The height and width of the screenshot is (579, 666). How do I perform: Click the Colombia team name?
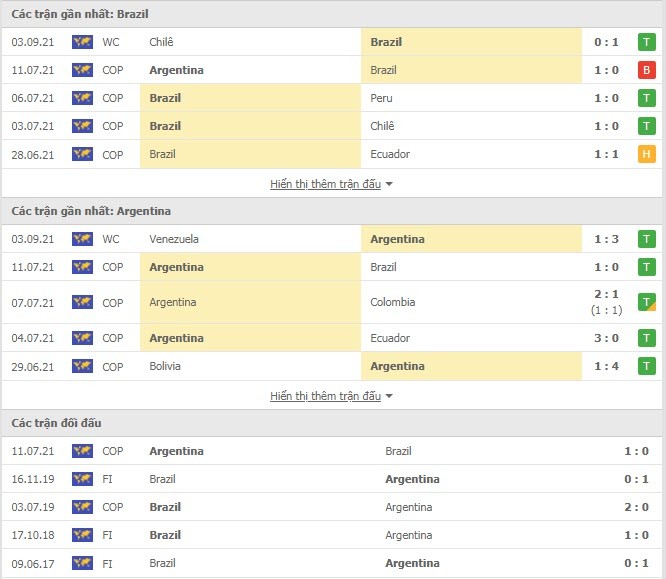pos(392,302)
